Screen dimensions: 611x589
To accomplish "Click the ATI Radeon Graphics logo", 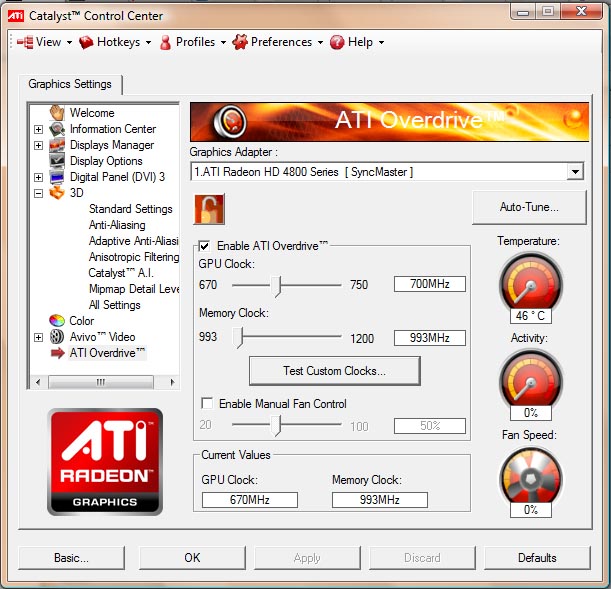I will (x=105, y=461).
